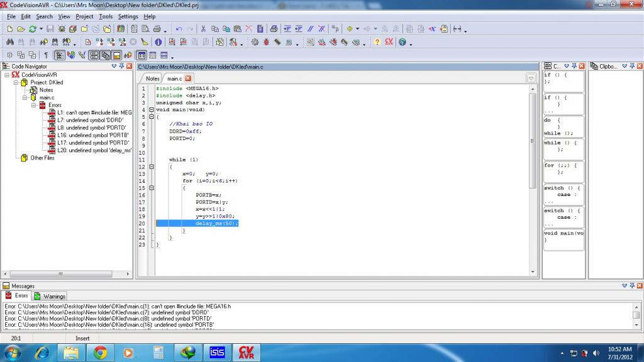The width and height of the screenshot is (644, 362).
Task: Click the Undo arrow icon
Action: click(x=179, y=29)
